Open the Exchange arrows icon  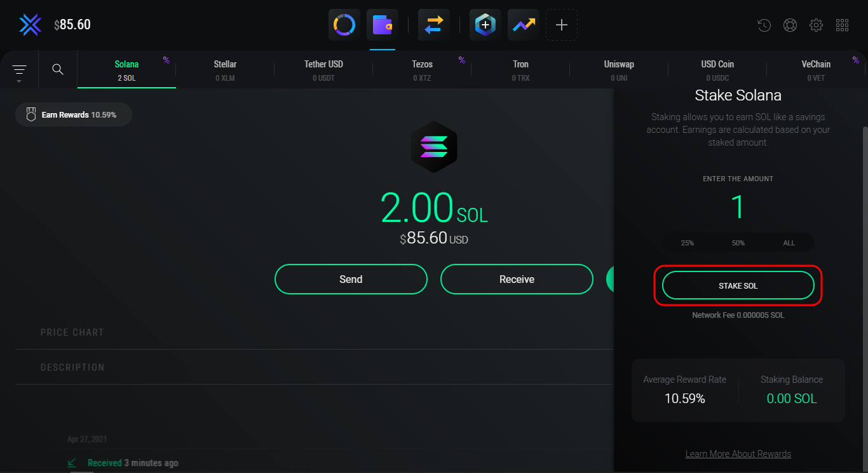pos(434,25)
